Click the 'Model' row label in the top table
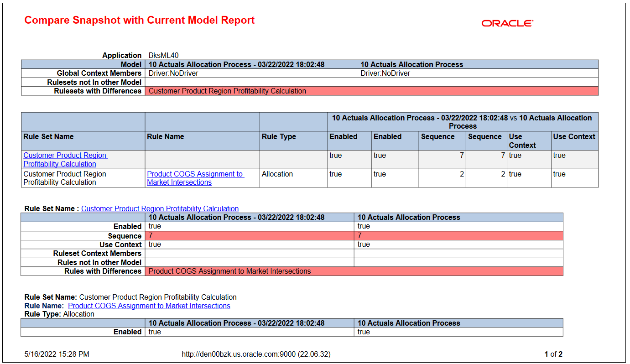The width and height of the screenshot is (630, 364). click(x=131, y=64)
